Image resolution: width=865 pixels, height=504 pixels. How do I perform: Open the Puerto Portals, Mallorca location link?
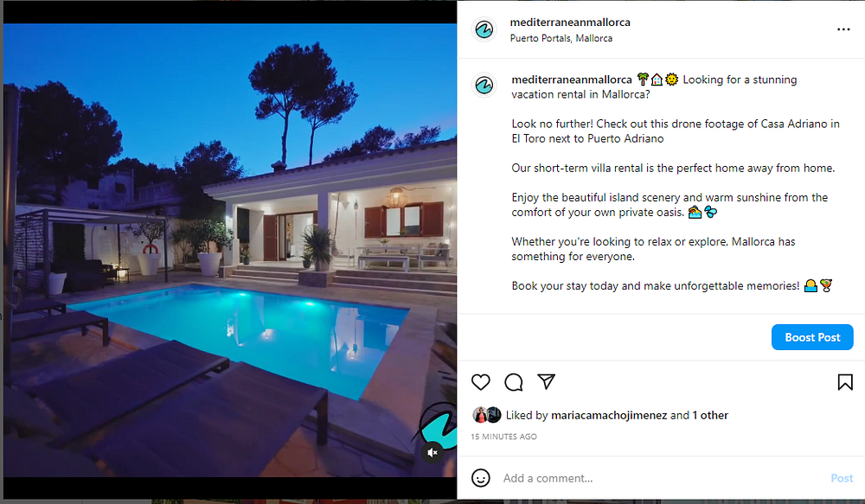tap(561, 38)
